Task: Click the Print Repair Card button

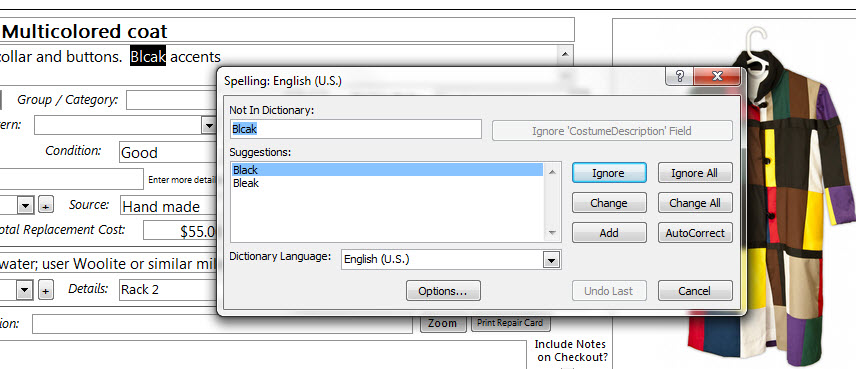Action: [x=510, y=323]
